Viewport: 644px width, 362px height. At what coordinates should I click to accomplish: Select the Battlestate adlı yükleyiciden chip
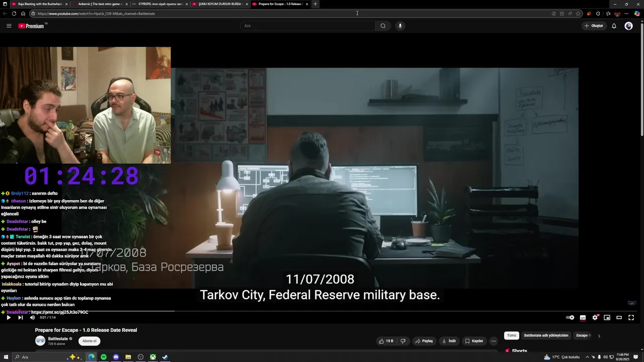tap(546, 335)
